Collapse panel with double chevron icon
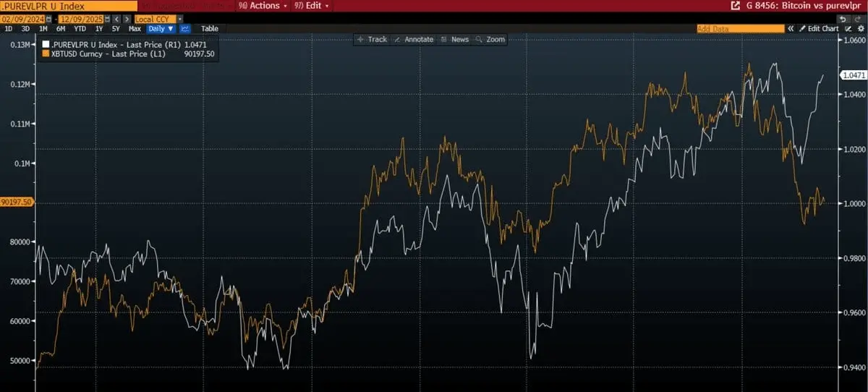The height and width of the screenshot is (392, 868). [x=791, y=28]
